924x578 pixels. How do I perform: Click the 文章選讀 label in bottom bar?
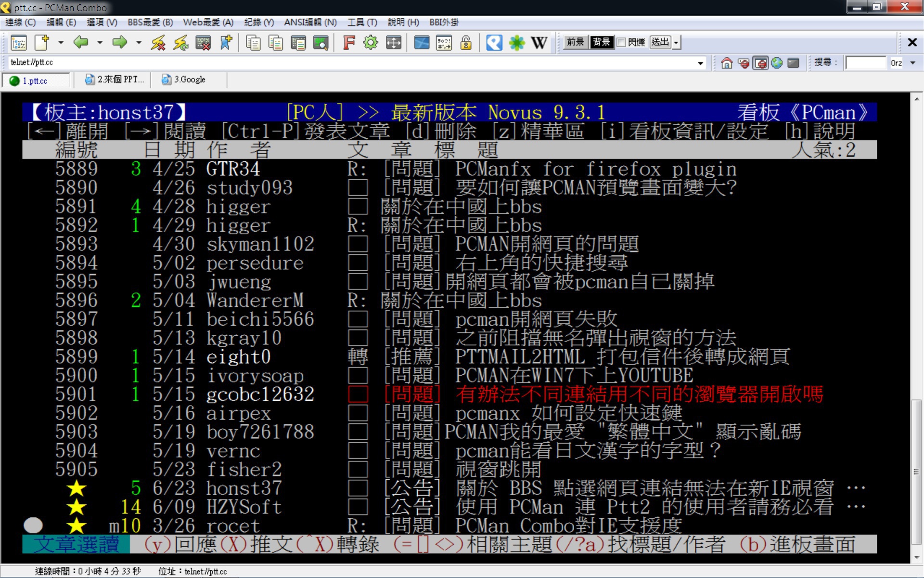tap(76, 544)
